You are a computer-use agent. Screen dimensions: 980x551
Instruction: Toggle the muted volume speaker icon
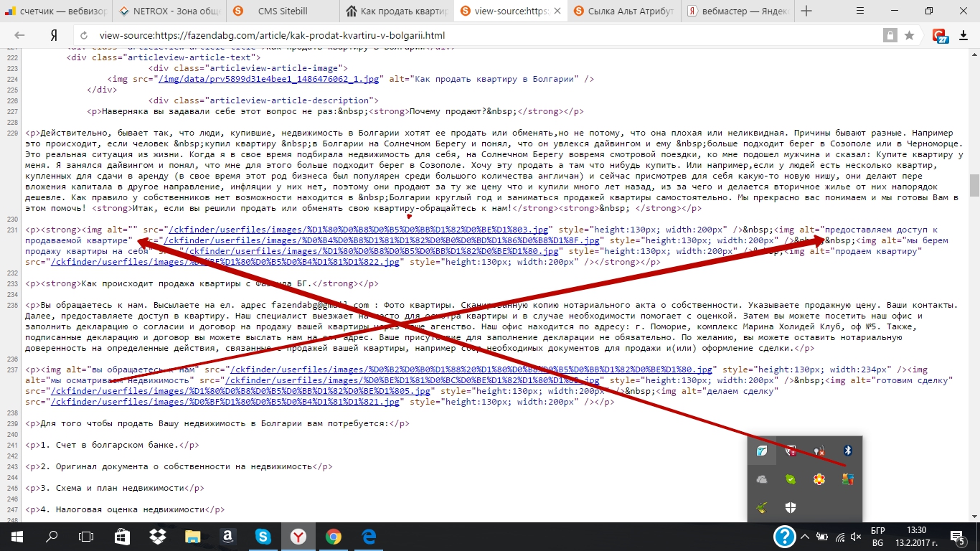click(x=856, y=536)
